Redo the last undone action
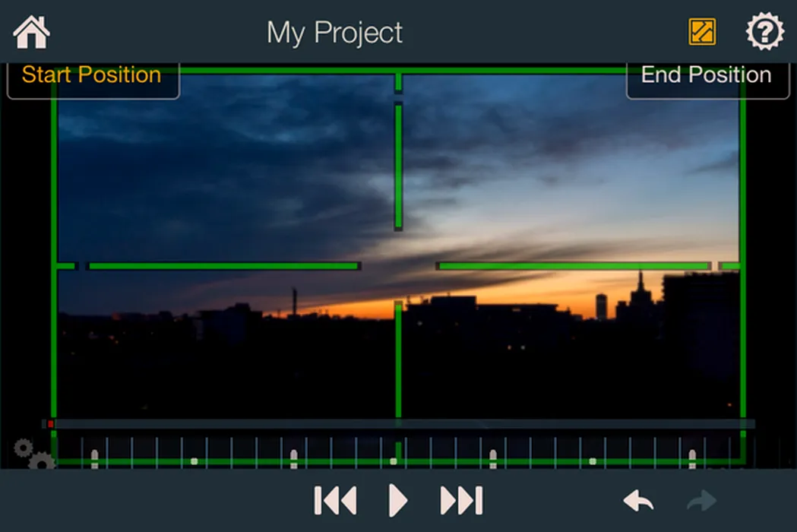 click(702, 501)
